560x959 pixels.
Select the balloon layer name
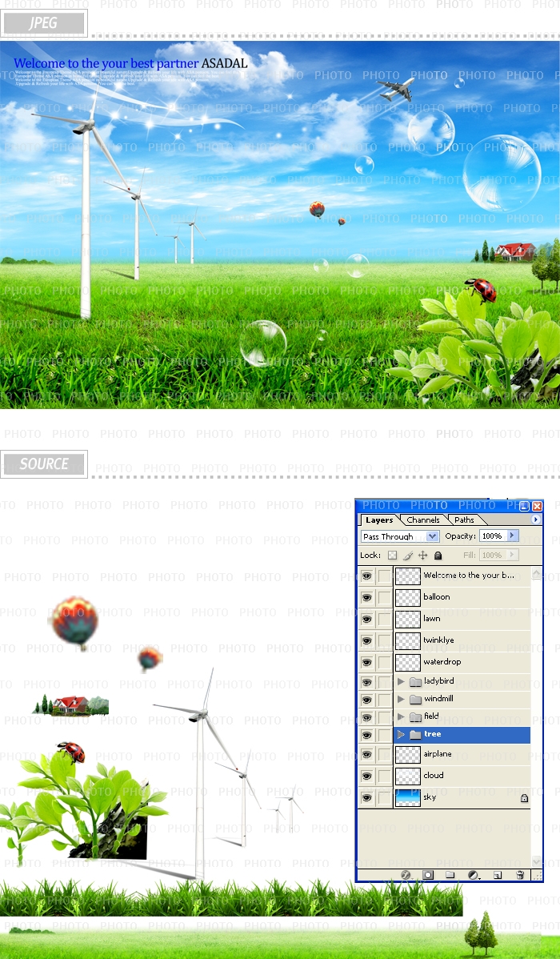pyautogui.click(x=437, y=597)
